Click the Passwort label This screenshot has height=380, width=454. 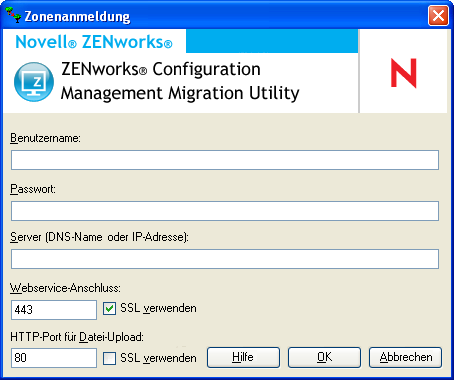point(33,189)
